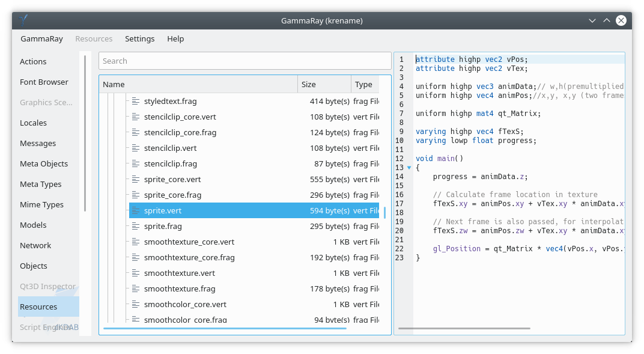Open Mime Types in sidebar
The height and width of the screenshot is (354, 644).
[x=49, y=204]
